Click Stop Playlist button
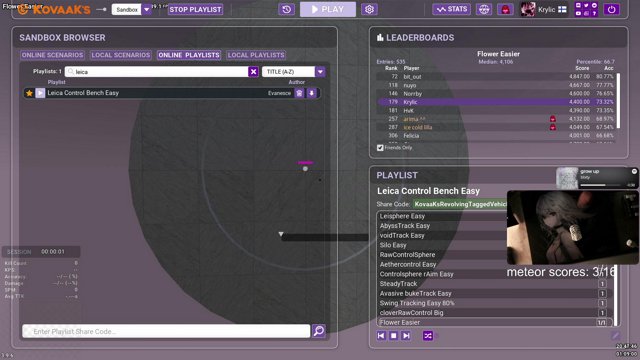Image resolution: width=640 pixels, height=360 pixels. point(196,9)
